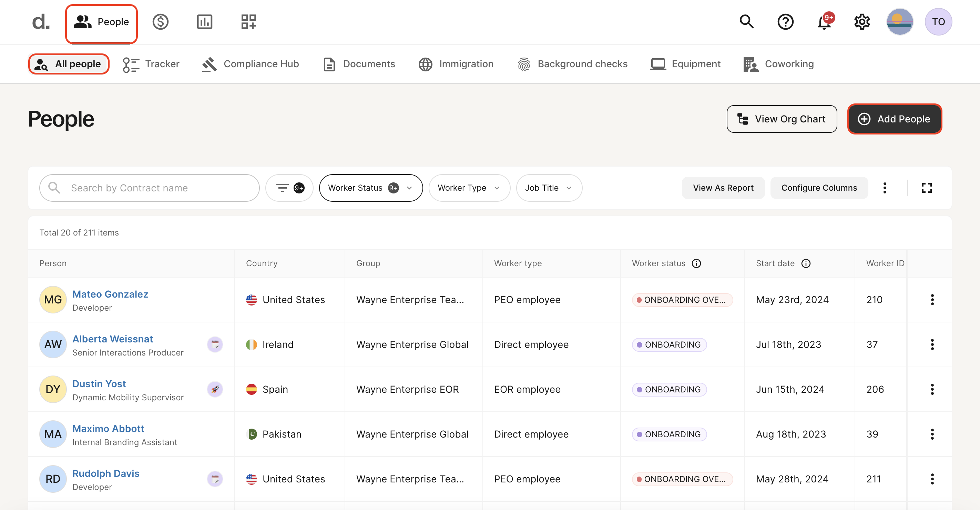
Task: Click View As Report button
Action: pyautogui.click(x=723, y=188)
